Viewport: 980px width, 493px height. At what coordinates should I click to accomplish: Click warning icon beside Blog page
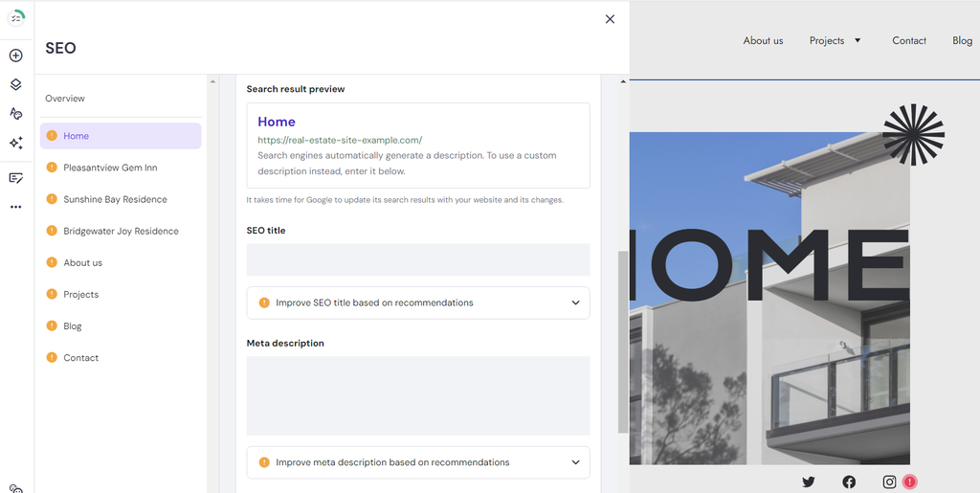click(x=52, y=325)
